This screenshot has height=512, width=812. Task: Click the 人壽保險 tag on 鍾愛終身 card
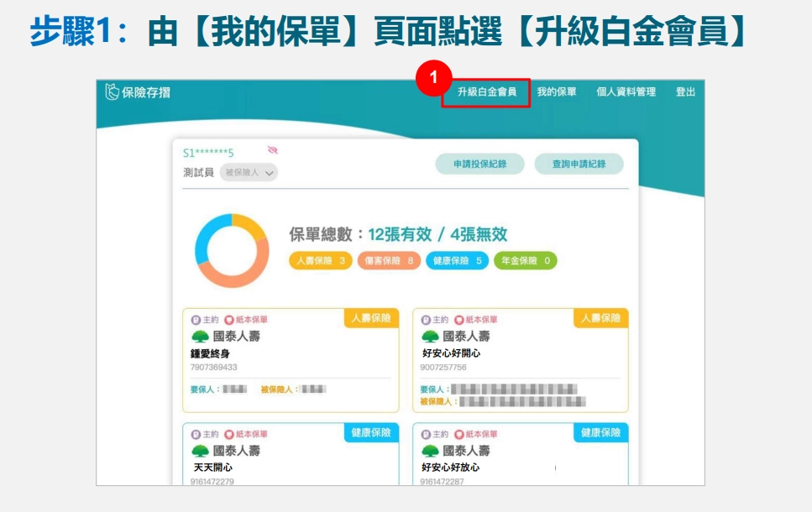point(371,318)
